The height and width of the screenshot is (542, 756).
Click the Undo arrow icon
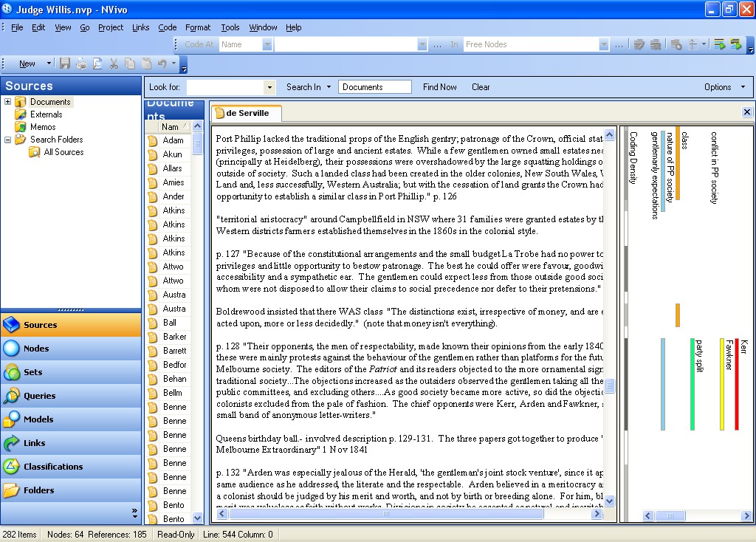click(162, 64)
